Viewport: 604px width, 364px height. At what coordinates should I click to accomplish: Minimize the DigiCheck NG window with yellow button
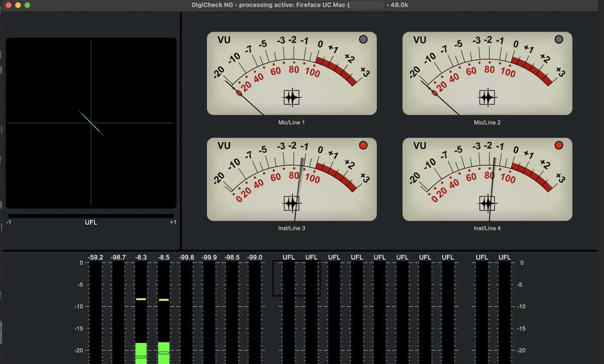pyautogui.click(x=18, y=5)
